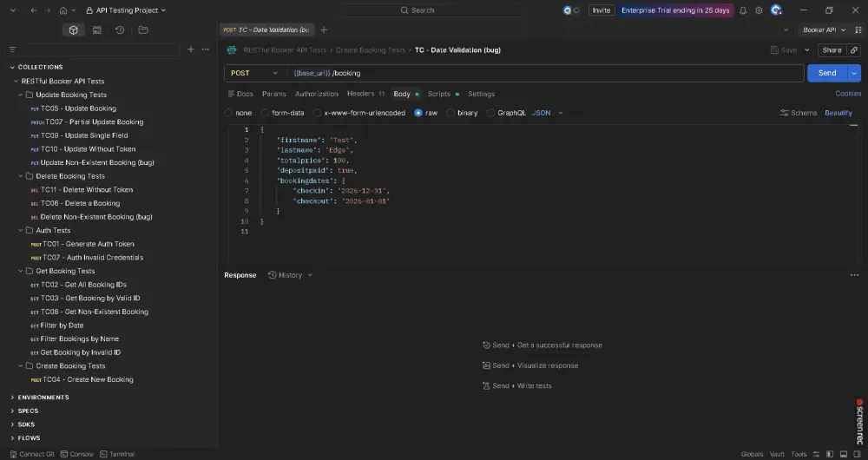Click the plus icon to add a collection
Viewport: 868px width, 460px height.
pos(190,49)
